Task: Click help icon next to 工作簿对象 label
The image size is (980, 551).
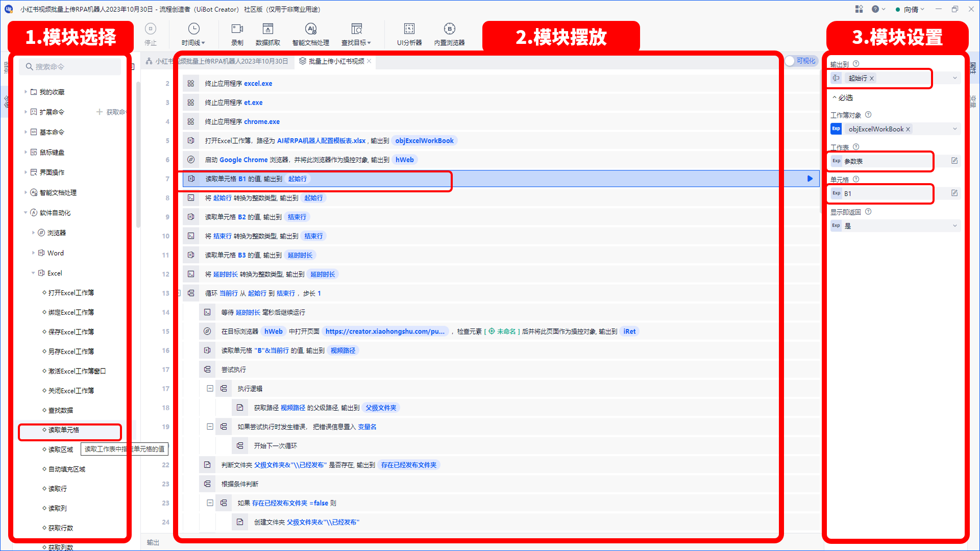Action: tap(868, 115)
